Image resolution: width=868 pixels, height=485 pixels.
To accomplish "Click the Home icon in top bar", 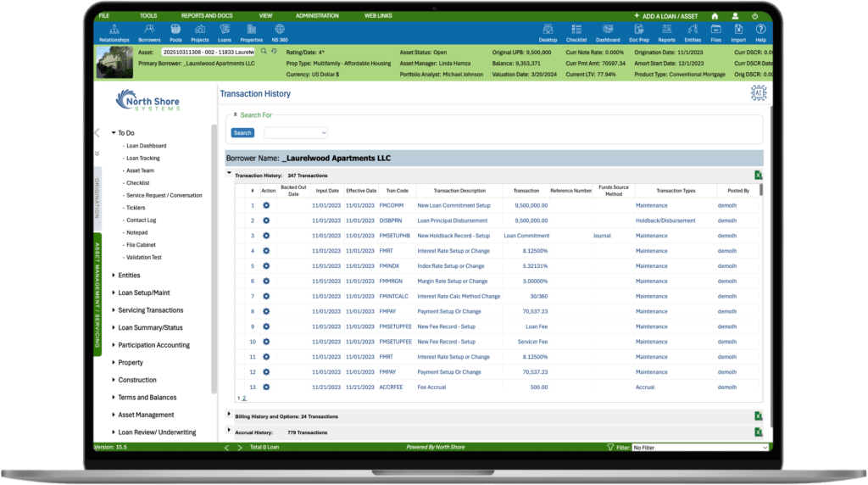I will (x=715, y=16).
